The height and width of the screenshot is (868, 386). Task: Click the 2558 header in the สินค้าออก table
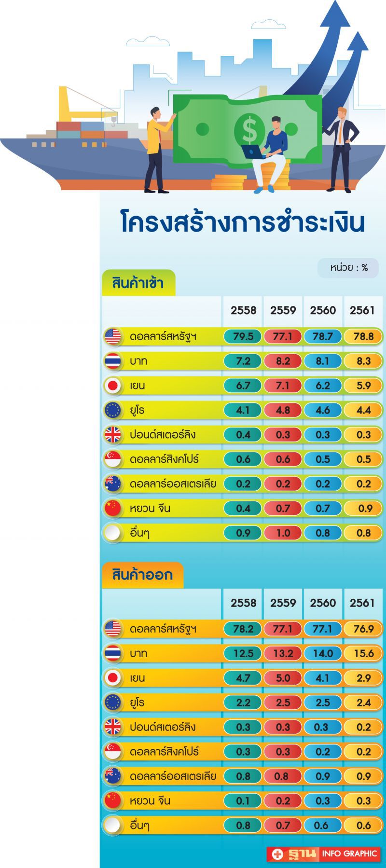(x=243, y=603)
